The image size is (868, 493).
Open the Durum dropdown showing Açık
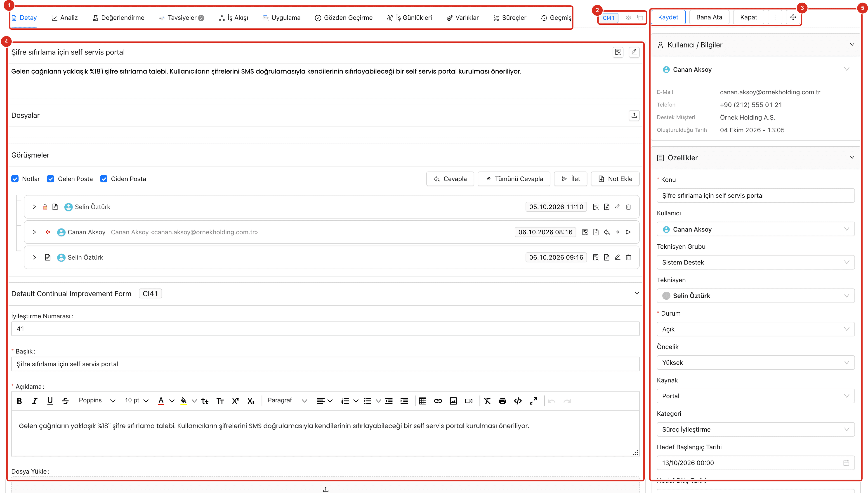click(x=755, y=329)
